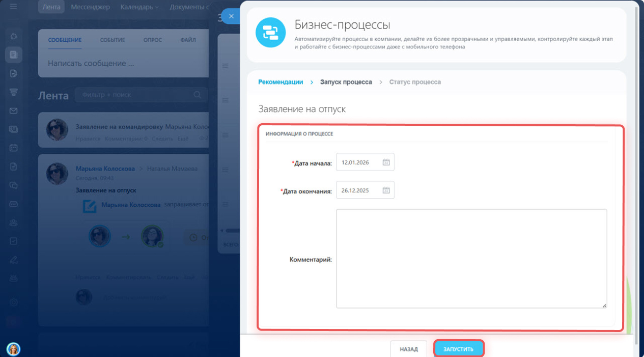
Task: Open the calendar picker for Дата начала
Action: pos(386,162)
